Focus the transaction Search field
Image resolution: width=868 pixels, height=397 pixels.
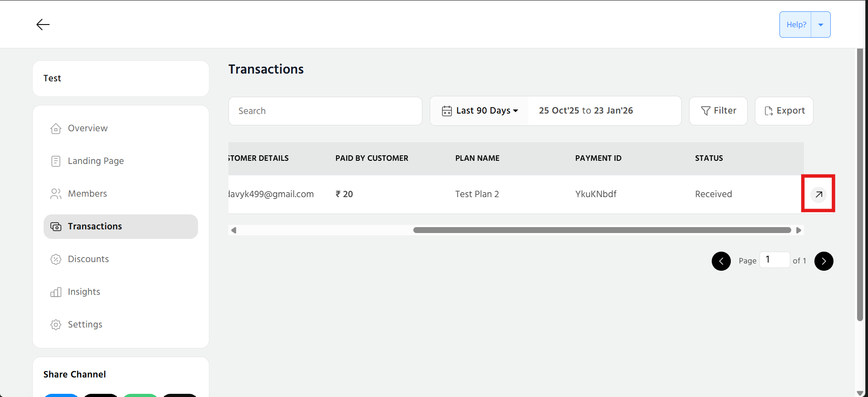pos(325,111)
